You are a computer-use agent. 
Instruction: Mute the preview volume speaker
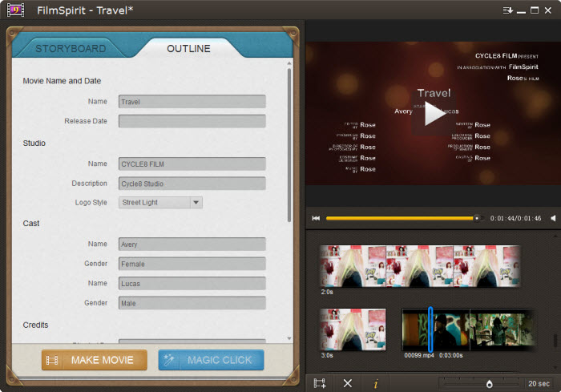click(x=552, y=218)
